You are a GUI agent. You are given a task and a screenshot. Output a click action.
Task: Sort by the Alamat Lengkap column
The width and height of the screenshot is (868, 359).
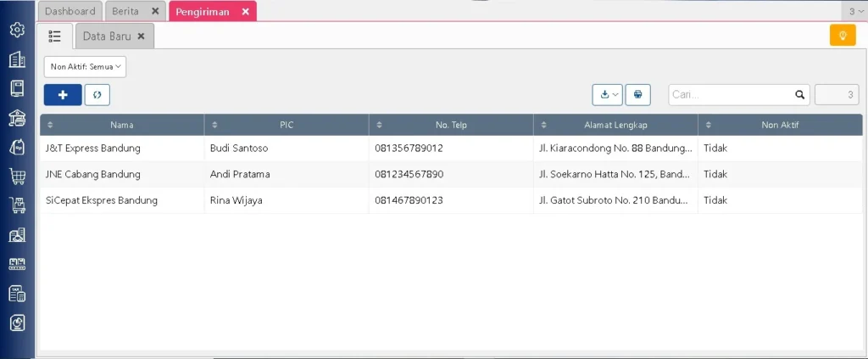[615, 126]
